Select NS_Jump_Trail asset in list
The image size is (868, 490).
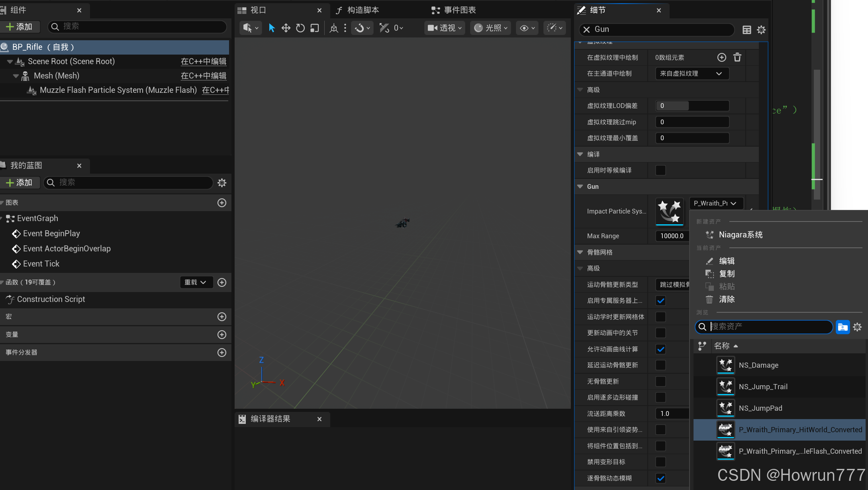tap(763, 387)
